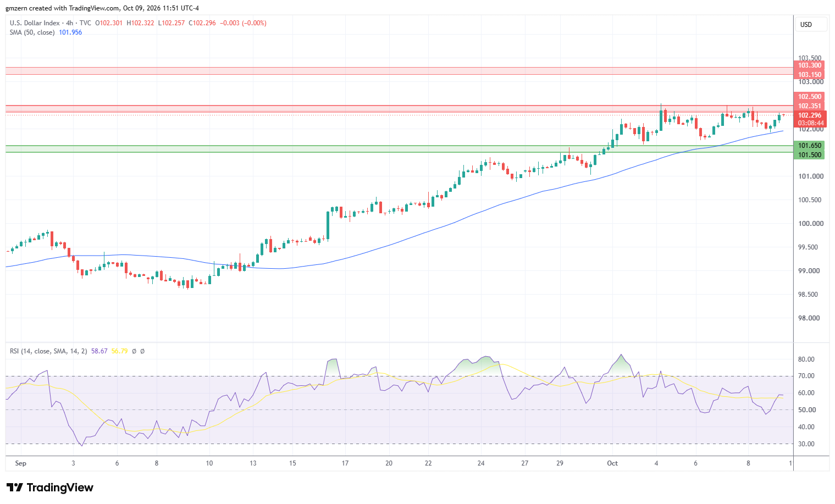Click the 03:08:44 bar countdown label

tap(810, 123)
